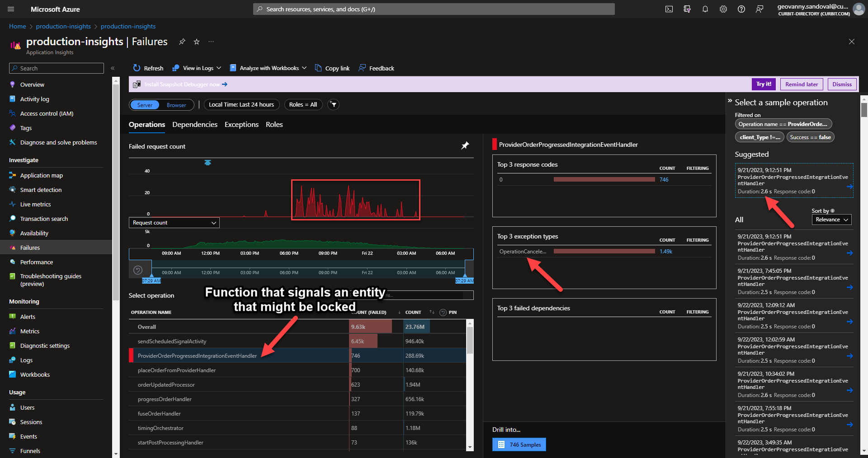Add Failures blade to favorites via star
868x458 pixels.
pyautogui.click(x=197, y=42)
